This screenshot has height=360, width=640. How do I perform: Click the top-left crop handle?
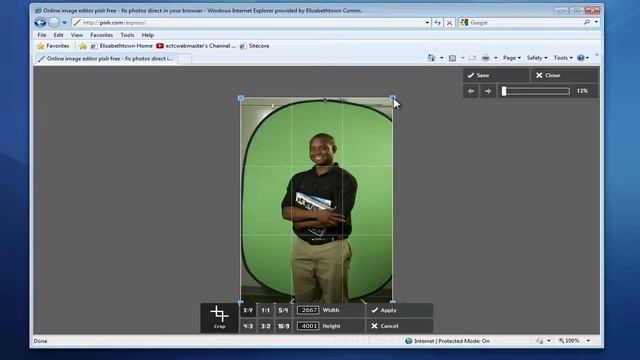[x=241, y=98]
